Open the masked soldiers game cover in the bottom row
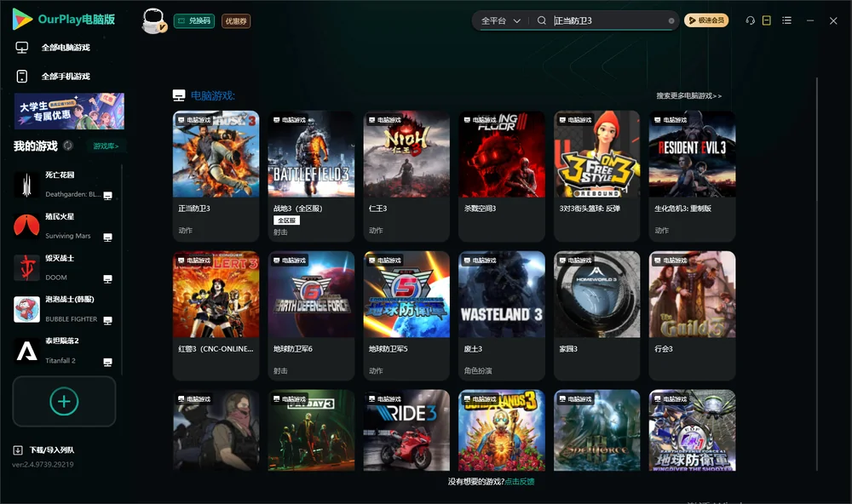The image size is (852, 504). click(216, 430)
